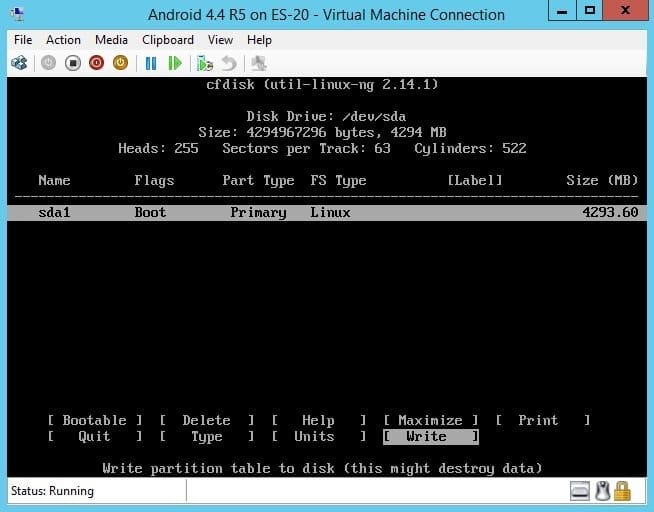Click the Size (MB) column header
Screen dimensions: 654x512
(x=602, y=181)
